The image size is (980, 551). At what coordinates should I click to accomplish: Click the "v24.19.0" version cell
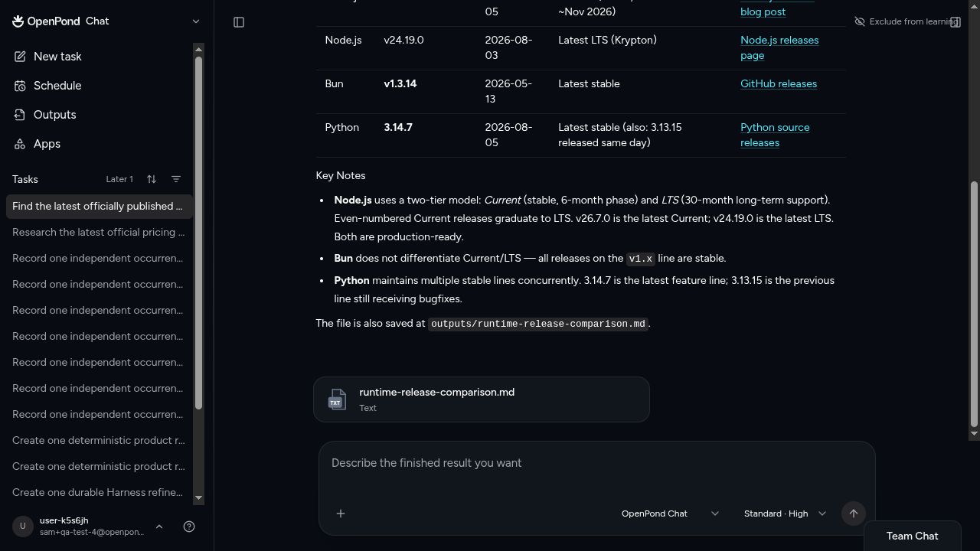coord(403,40)
